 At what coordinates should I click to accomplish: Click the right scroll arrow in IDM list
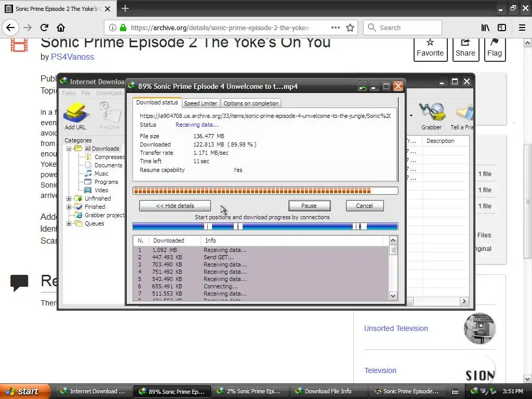[464, 301]
